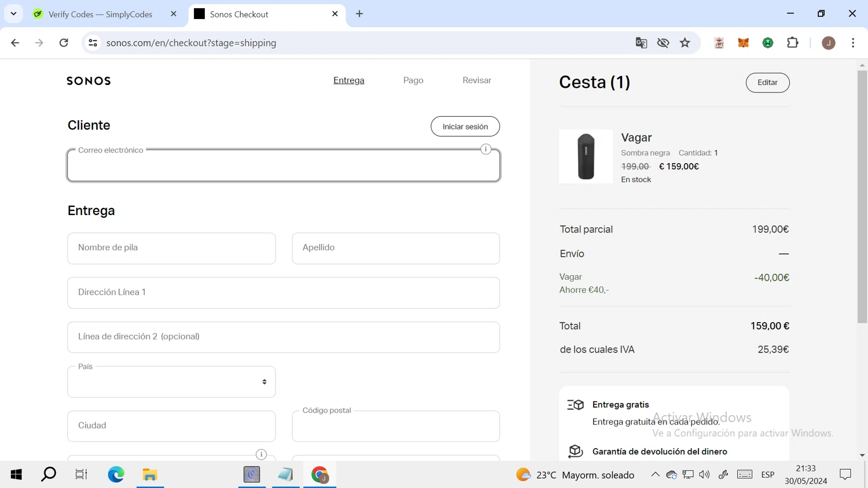Expand the País country dropdown
Image resolution: width=868 pixels, height=488 pixels.
171,382
